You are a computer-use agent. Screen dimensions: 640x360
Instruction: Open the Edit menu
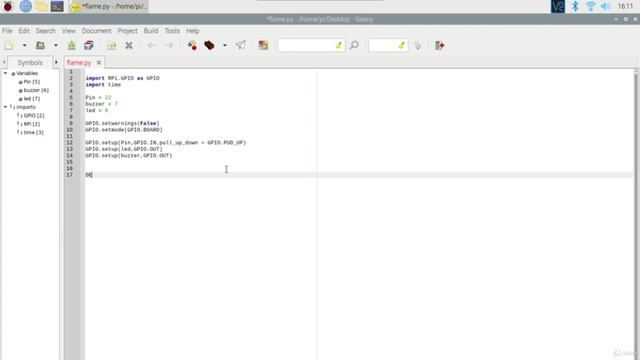coord(24,31)
